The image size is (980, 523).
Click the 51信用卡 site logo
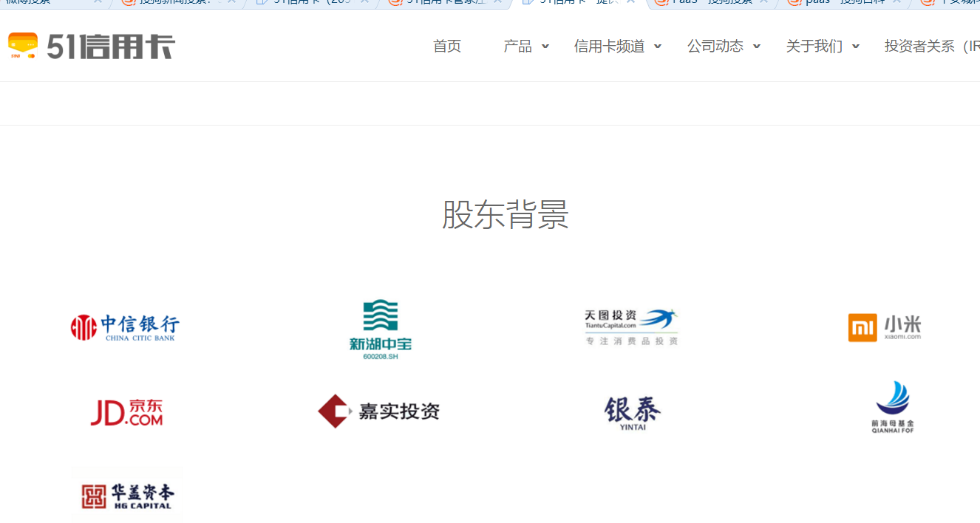point(91,47)
